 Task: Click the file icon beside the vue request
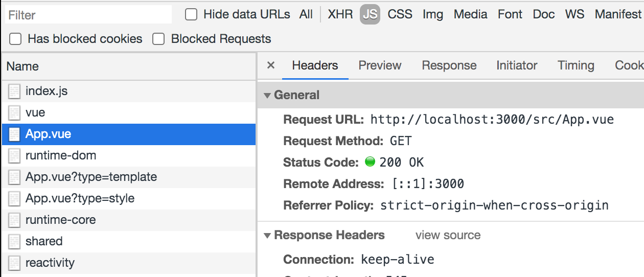15,113
